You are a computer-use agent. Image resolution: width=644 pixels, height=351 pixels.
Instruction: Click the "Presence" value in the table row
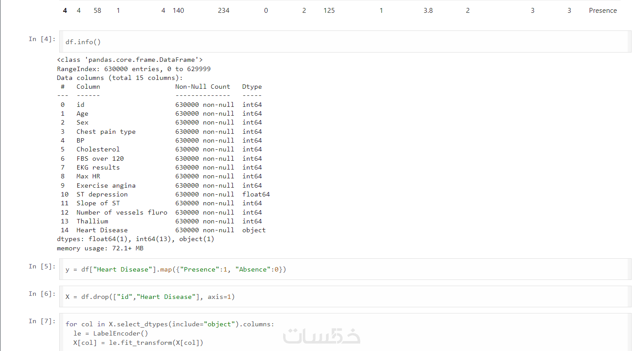tap(602, 11)
